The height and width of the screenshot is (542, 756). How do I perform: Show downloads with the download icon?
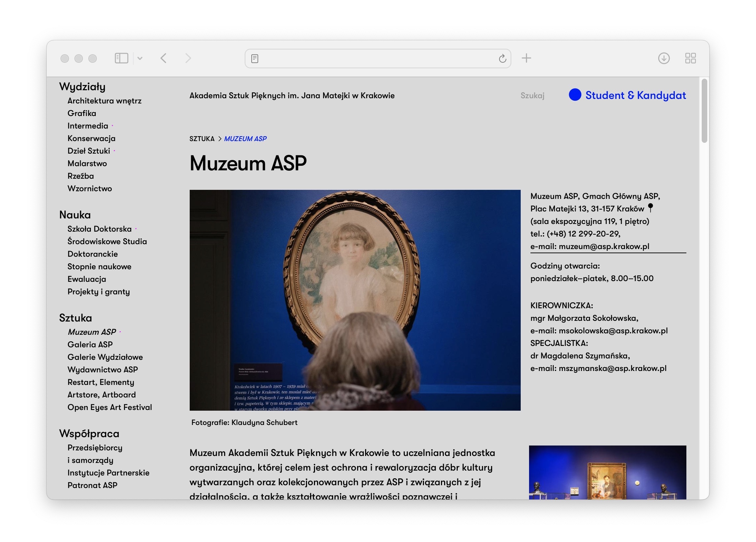click(x=664, y=58)
